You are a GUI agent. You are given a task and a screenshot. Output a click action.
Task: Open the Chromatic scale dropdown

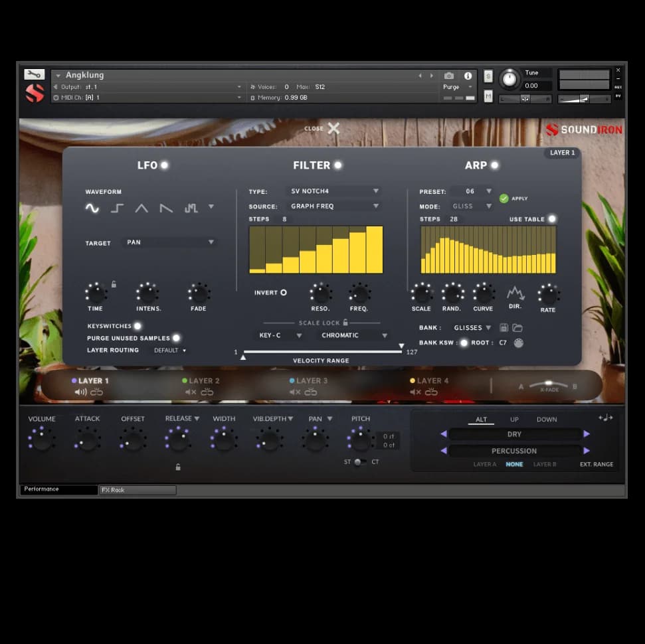tap(353, 336)
